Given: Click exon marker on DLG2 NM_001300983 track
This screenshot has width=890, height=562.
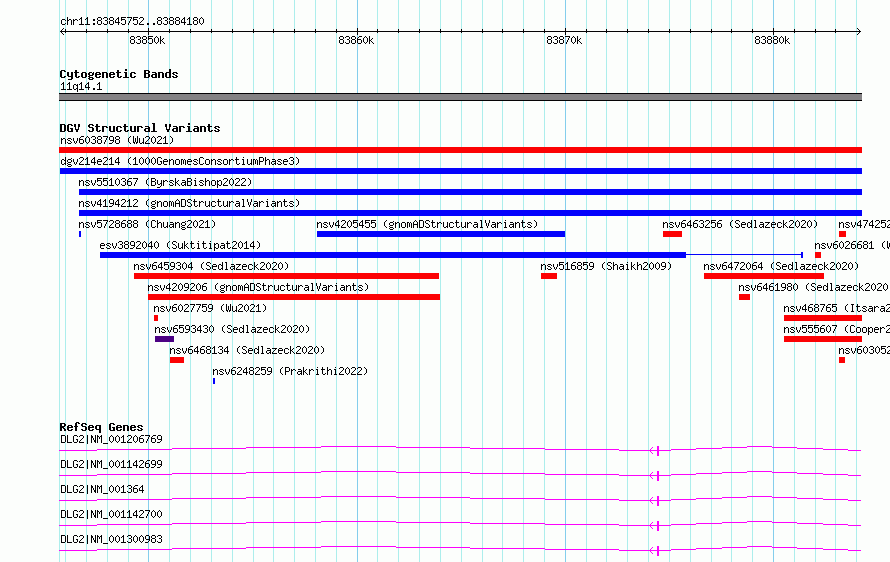Looking at the screenshot, I should [x=657, y=551].
